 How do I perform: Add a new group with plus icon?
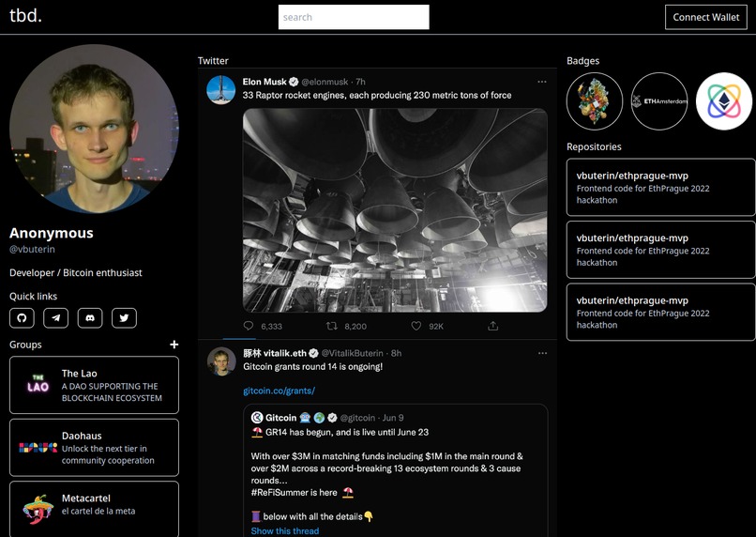[x=174, y=345]
